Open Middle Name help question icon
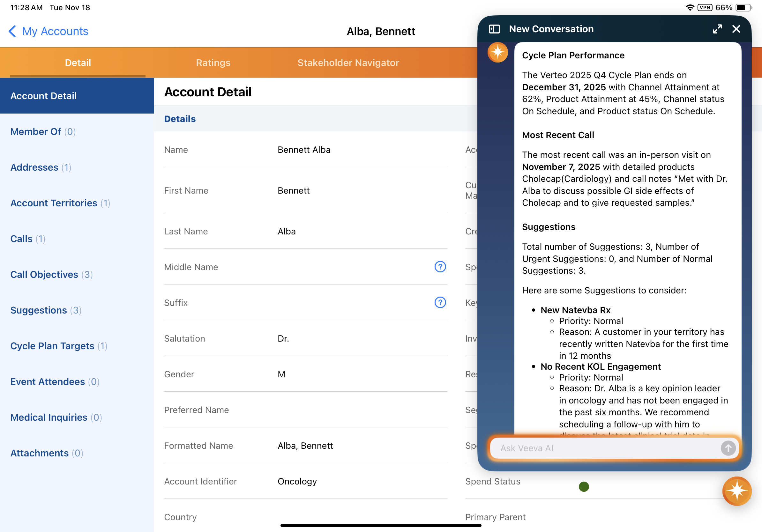This screenshot has width=762, height=532. point(440,267)
